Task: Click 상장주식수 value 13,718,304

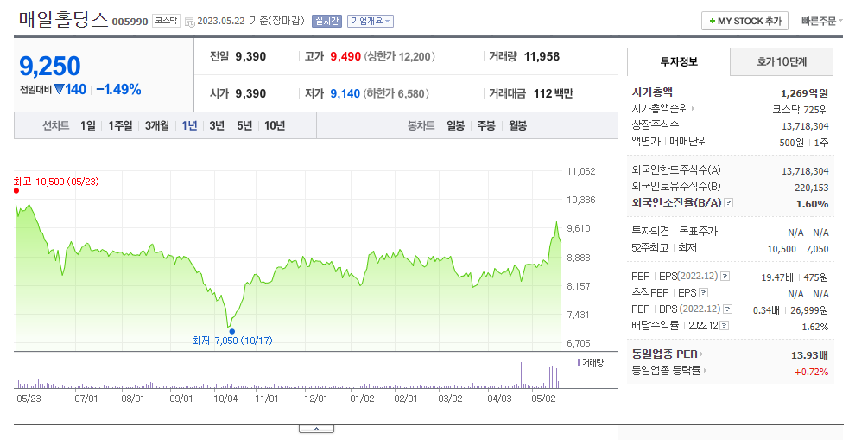Action: 805,126
